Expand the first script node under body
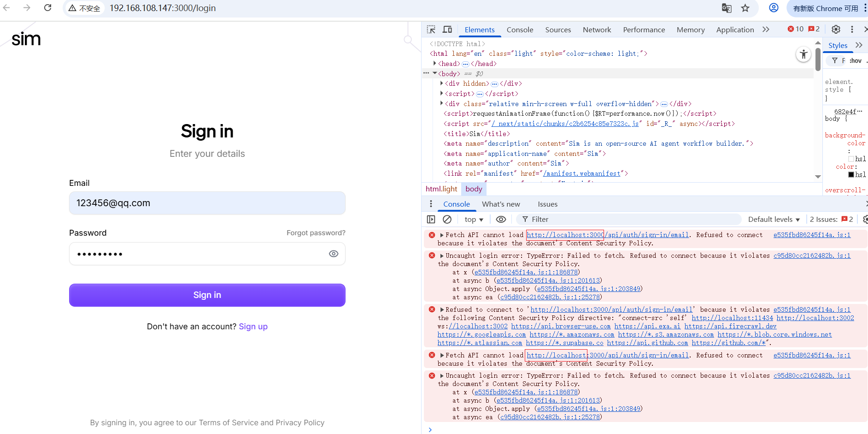Viewport: 868px width, 434px height. [x=441, y=94]
